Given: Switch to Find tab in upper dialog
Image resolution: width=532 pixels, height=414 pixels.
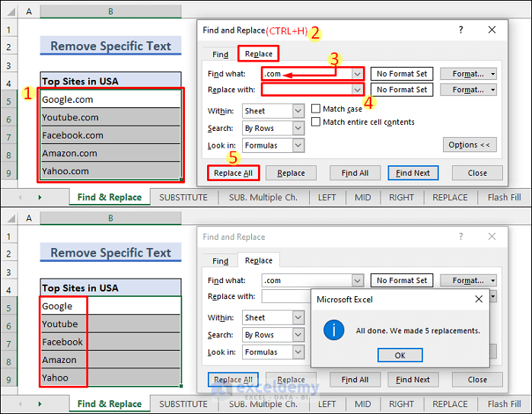Looking at the screenshot, I should click(x=221, y=54).
